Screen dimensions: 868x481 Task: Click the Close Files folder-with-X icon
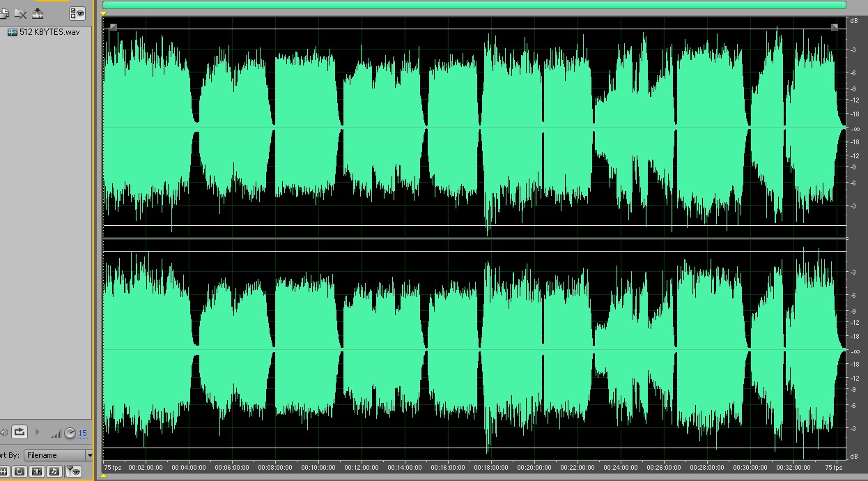pos(20,13)
